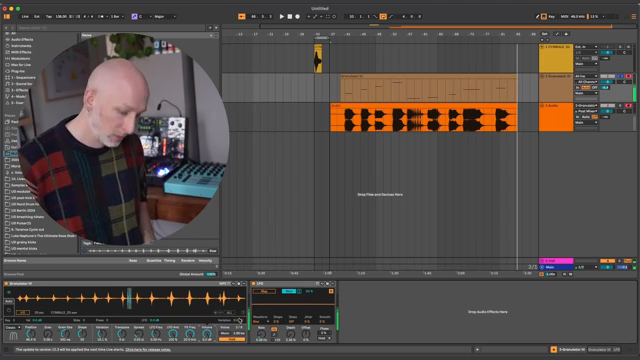The image size is (640, 360).
Task: Select the yellow cymbals clip in track 1
Action: [x=318, y=58]
